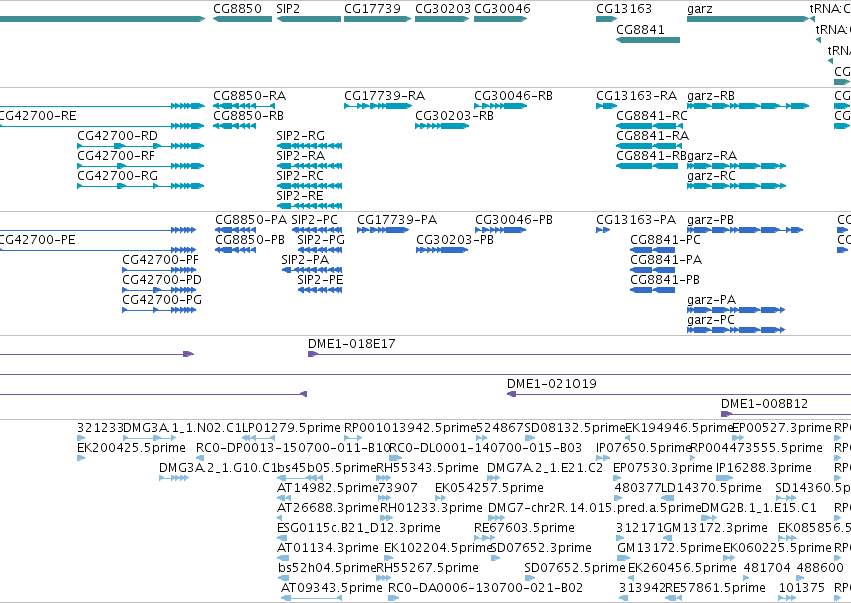Click the SIP2-RA transcript label
The image size is (851, 603).
click(300, 156)
